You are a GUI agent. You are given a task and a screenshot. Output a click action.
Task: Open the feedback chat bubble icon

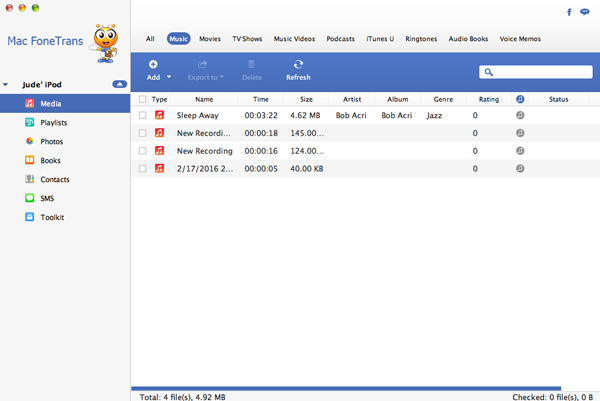[584, 12]
